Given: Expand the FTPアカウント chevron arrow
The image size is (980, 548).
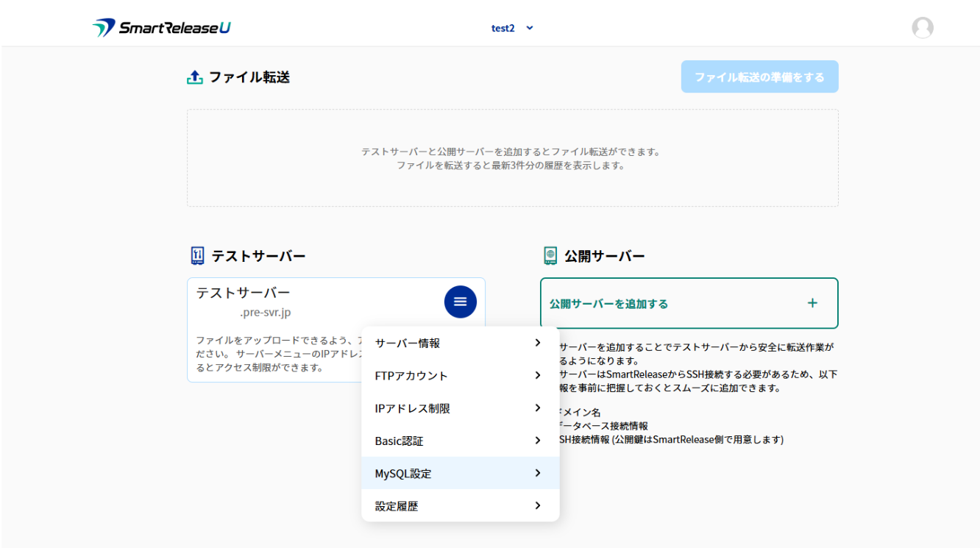Looking at the screenshot, I should click(x=538, y=375).
